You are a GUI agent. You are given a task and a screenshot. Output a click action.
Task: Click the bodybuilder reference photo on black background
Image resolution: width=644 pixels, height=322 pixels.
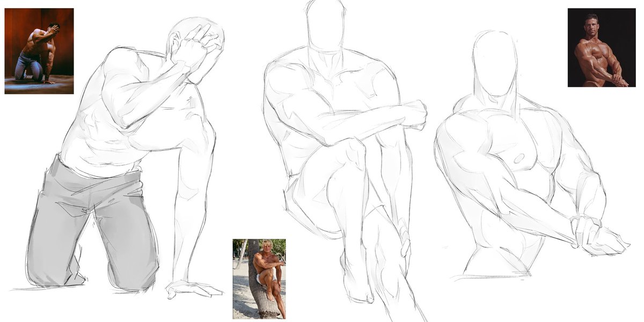(x=602, y=48)
